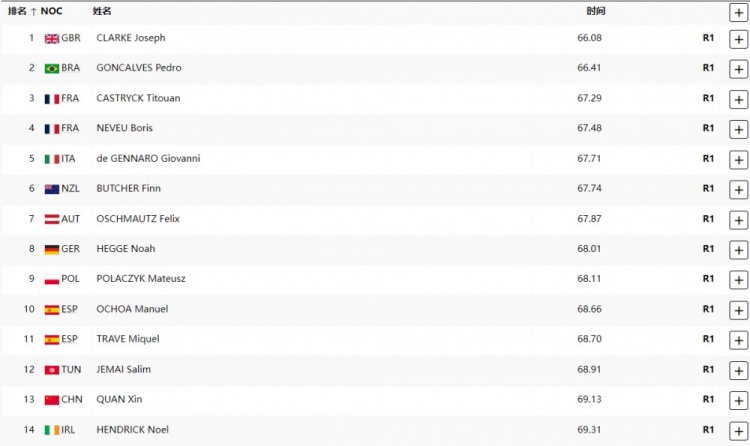
Task: Click the China flag icon
Action: (52, 399)
